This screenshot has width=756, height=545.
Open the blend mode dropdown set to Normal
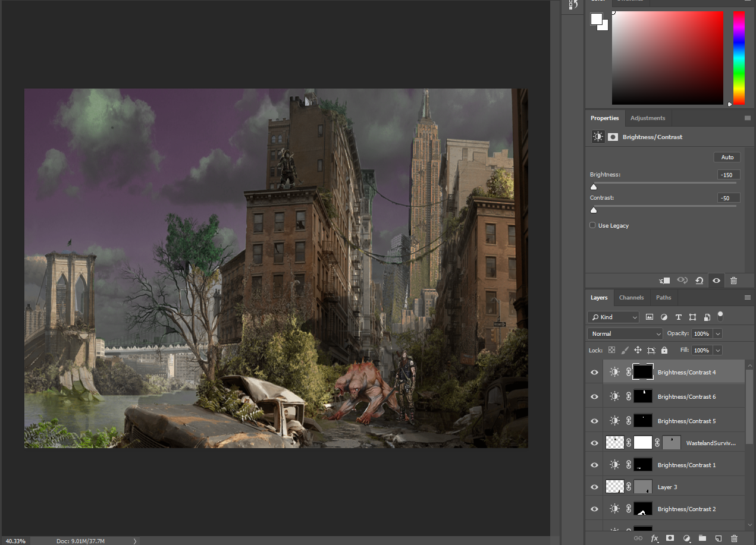625,333
